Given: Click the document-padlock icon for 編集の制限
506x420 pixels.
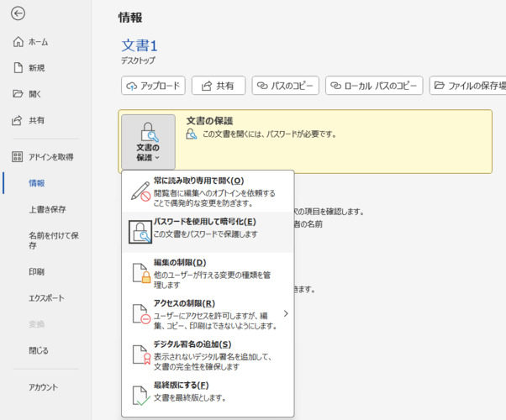Looking at the screenshot, I should (x=142, y=273).
